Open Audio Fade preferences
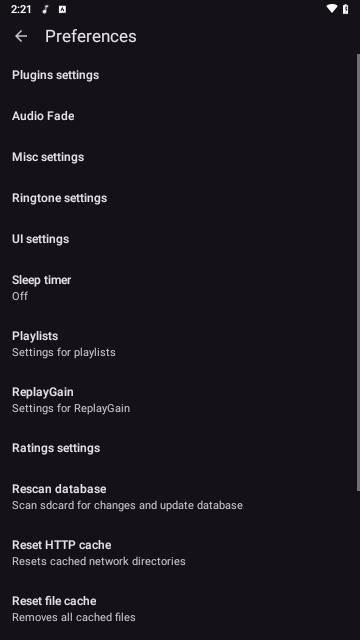 pyautogui.click(x=178, y=116)
